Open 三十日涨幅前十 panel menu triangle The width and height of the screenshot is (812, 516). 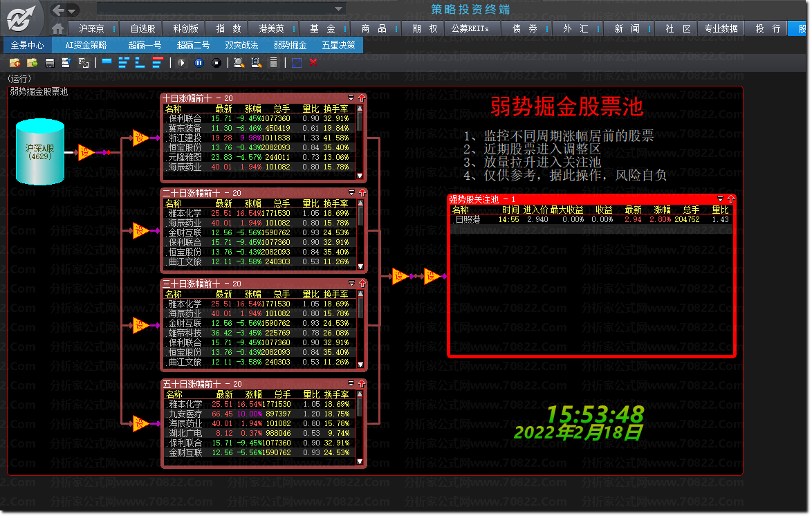pyautogui.click(x=351, y=284)
